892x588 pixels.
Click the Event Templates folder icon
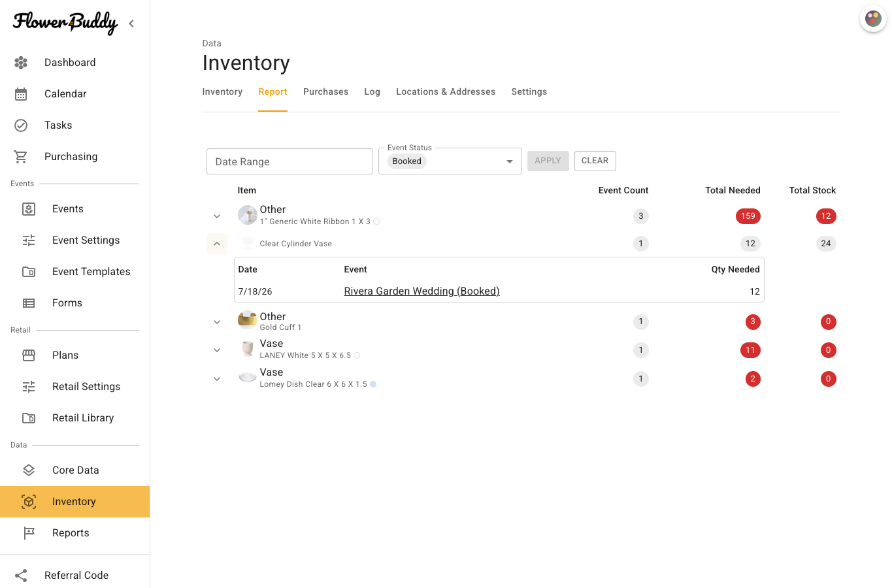click(29, 272)
